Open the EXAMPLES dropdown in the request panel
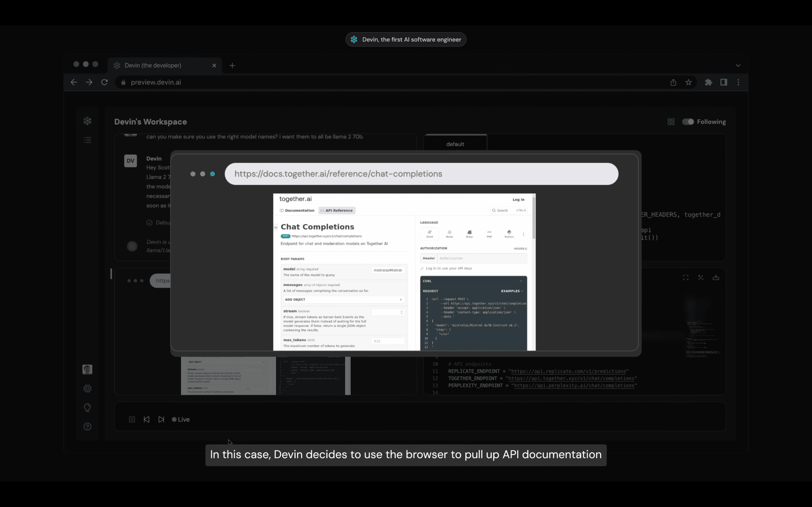Screen dimensions: 812x507 coord(512,291)
